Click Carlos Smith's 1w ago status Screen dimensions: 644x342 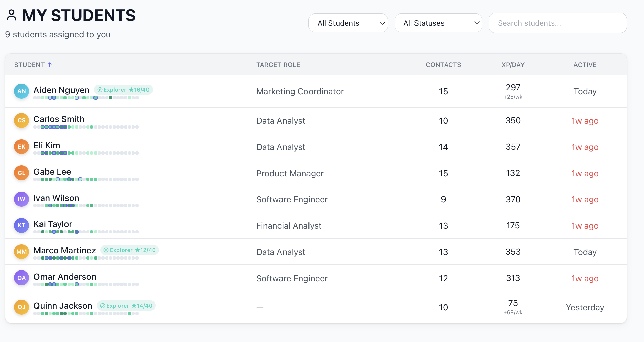pyautogui.click(x=585, y=121)
